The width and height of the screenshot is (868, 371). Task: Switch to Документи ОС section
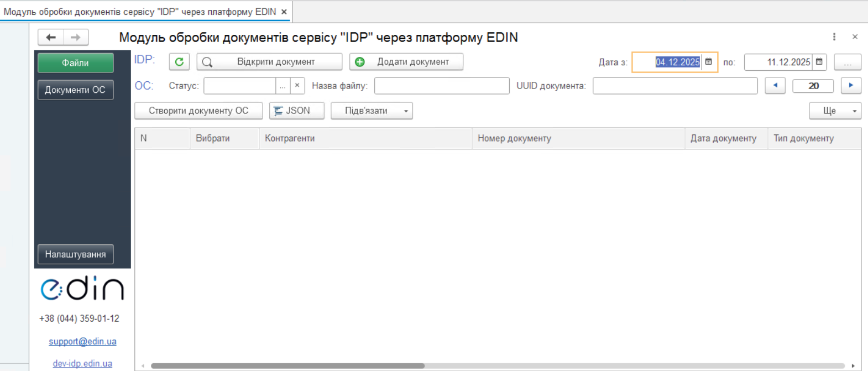76,90
